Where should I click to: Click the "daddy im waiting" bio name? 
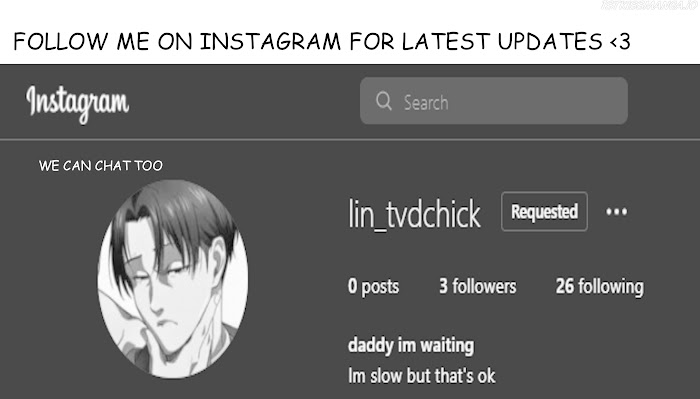click(411, 345)
